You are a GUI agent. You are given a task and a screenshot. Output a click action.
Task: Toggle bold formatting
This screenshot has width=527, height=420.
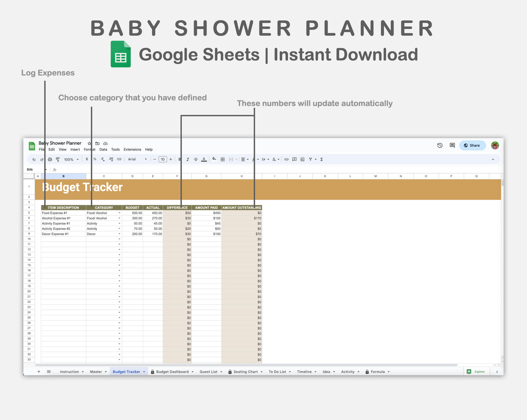pos(179,159)
